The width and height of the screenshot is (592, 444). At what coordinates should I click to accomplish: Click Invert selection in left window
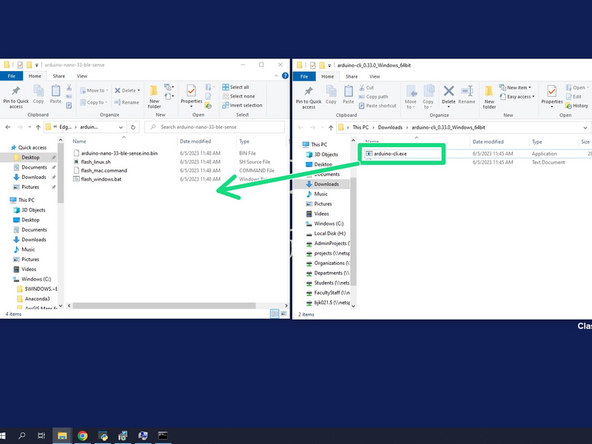[242, 105]
